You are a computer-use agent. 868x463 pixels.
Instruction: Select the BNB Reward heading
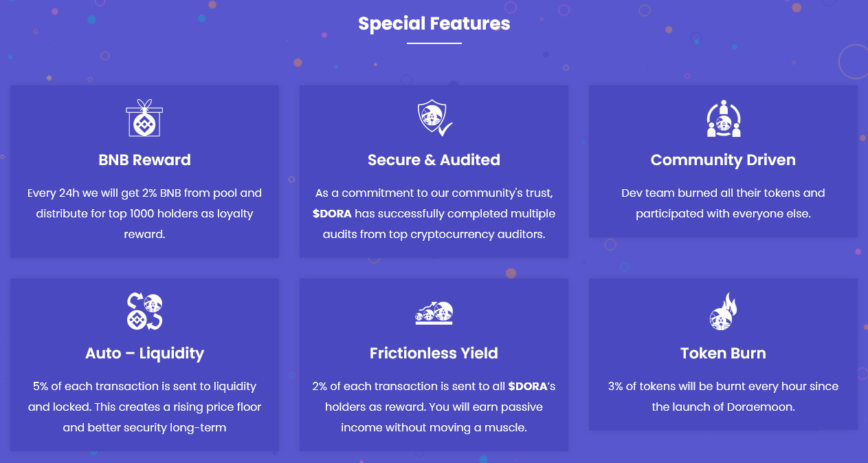(144, 160)
